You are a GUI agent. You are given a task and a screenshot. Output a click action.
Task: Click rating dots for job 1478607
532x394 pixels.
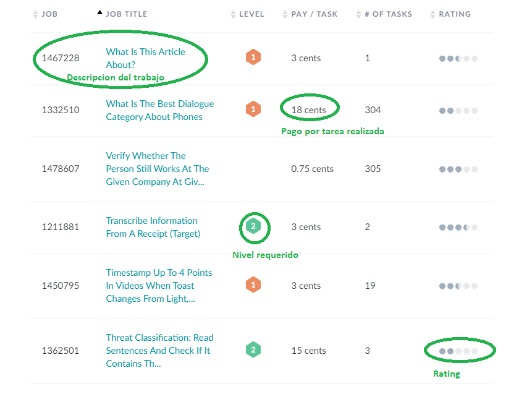click(458, 169)
